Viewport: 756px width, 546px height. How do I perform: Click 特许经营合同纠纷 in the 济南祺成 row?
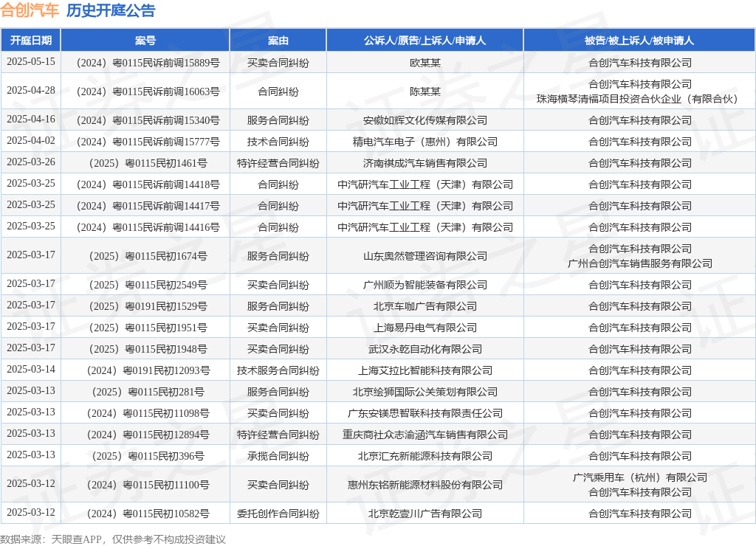point(278,163)
